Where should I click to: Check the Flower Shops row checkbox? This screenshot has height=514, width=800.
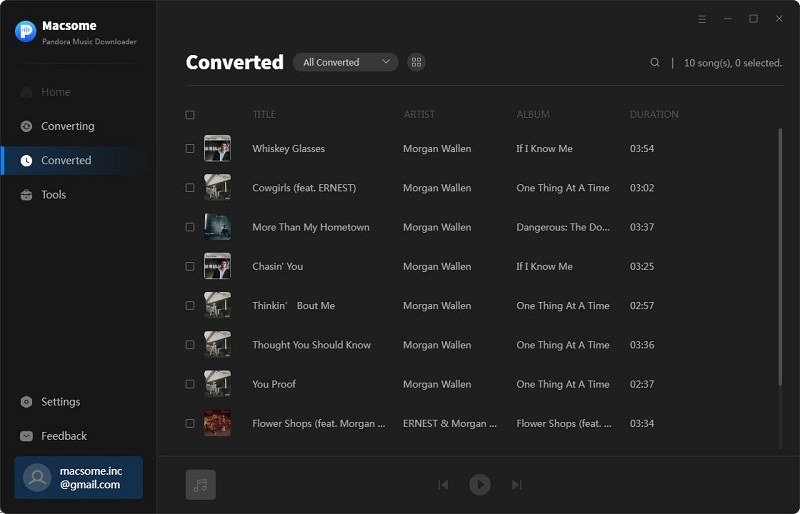coord(190,424)
